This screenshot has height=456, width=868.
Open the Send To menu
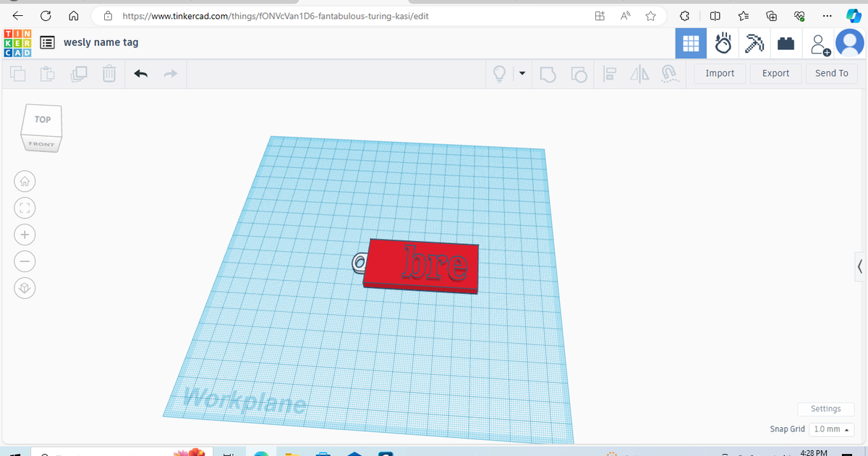pyautogui.click(x=831, y=73)
